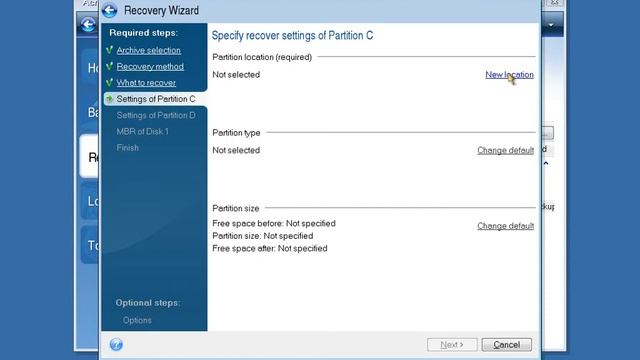The height and width of the screenshot is (360, 640).
Task: Select Settings of Partition C step
Action: tap(156, 99)
